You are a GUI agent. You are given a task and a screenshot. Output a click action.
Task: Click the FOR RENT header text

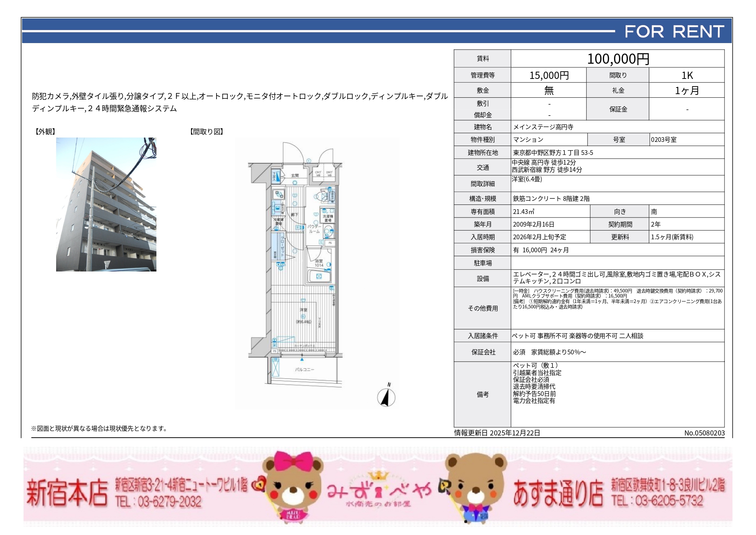(674, 32)
